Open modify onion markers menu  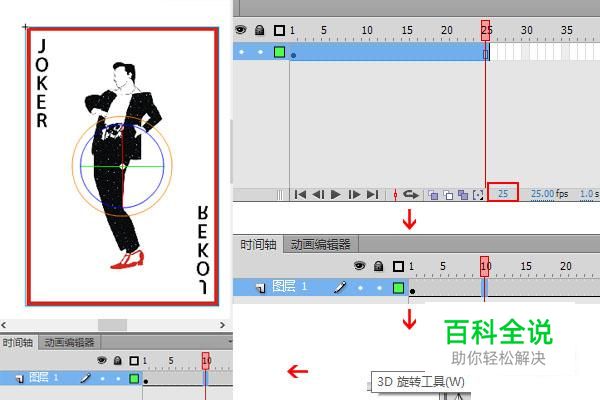click(x=478, y=195)
